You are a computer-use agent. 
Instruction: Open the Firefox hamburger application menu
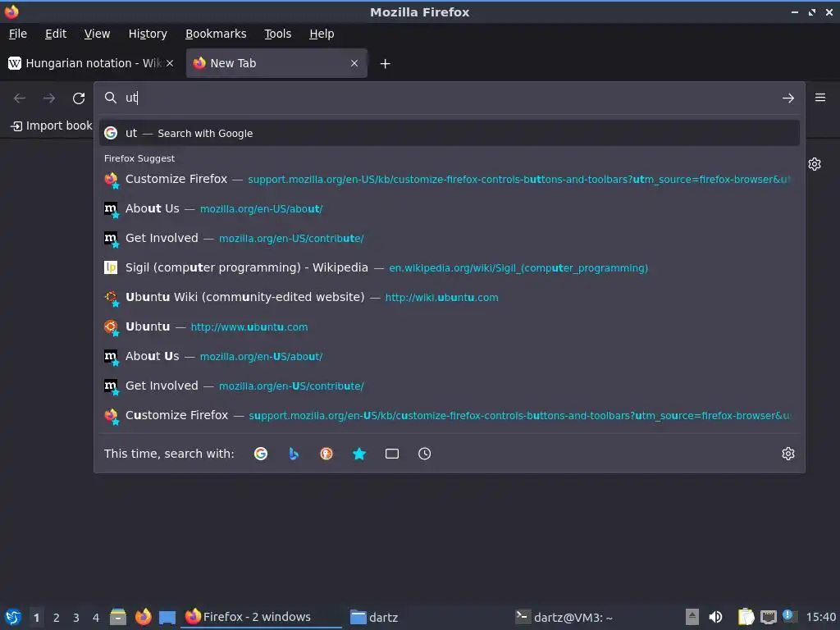pos(820,98)
